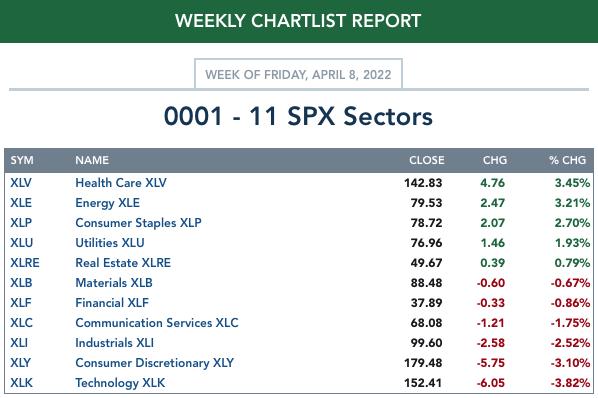Click the Week of Friday date box

coord(298,74)
